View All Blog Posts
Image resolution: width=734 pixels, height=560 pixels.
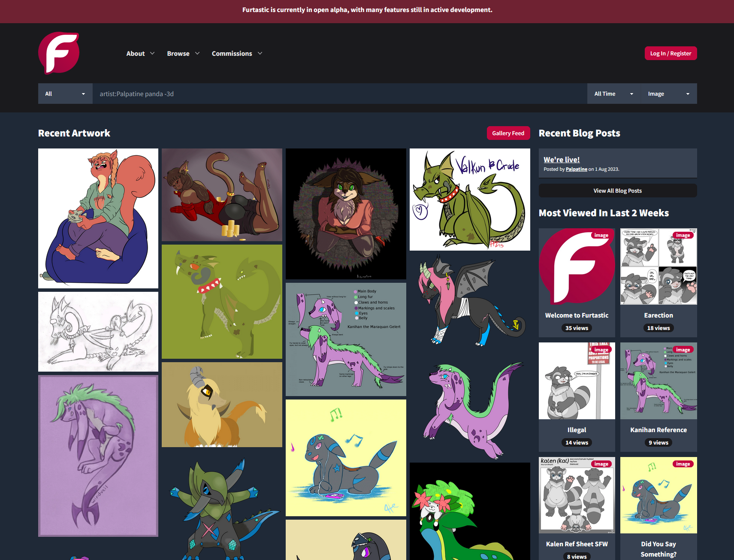[618, 191]
